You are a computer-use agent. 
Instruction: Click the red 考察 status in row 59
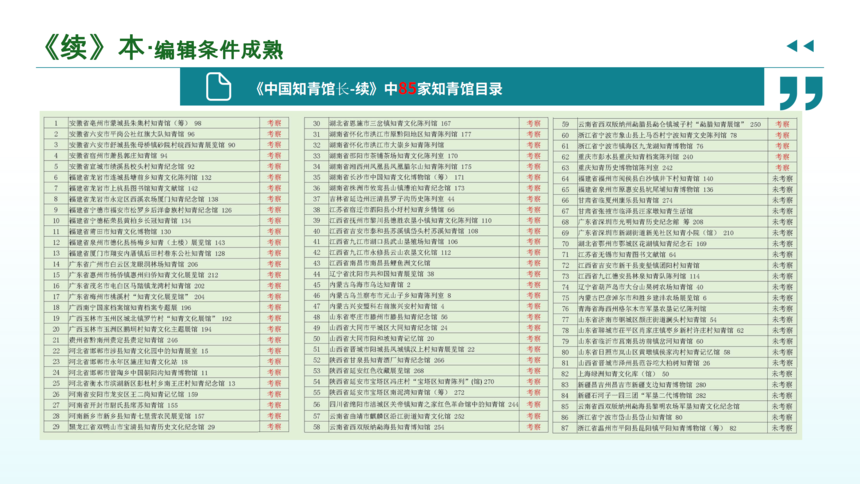782,125
